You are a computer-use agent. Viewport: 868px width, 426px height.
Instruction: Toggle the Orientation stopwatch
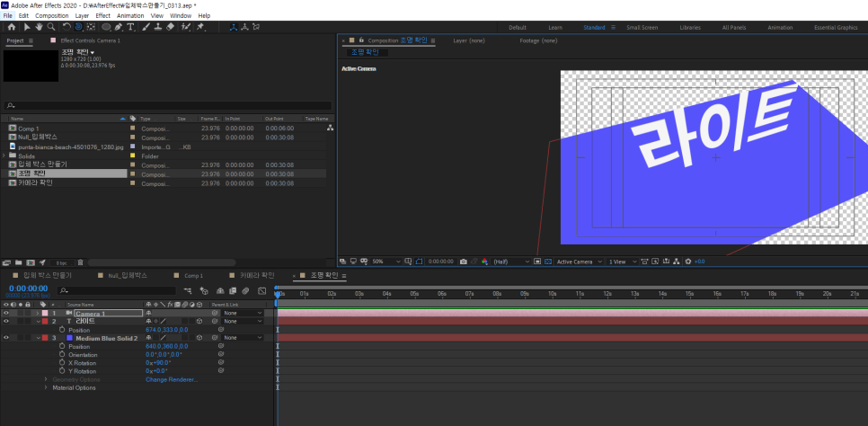pyautogui.click(x=63, y=354)
